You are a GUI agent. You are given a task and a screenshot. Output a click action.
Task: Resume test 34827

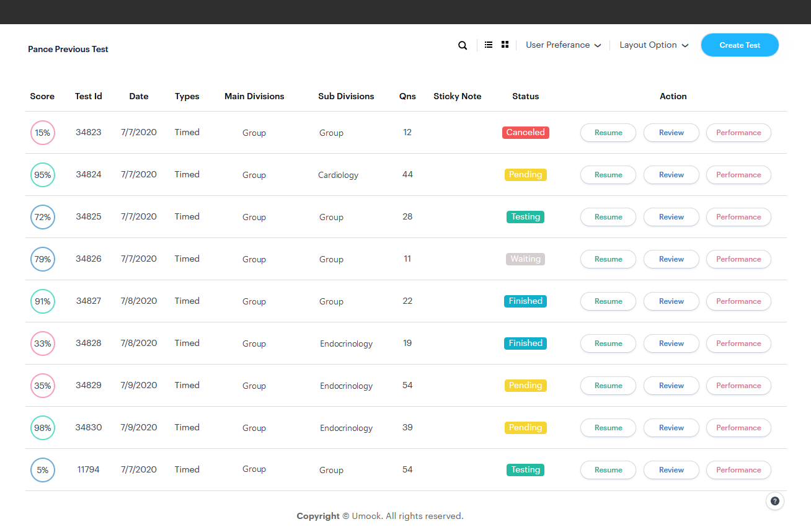coord(608,301)
